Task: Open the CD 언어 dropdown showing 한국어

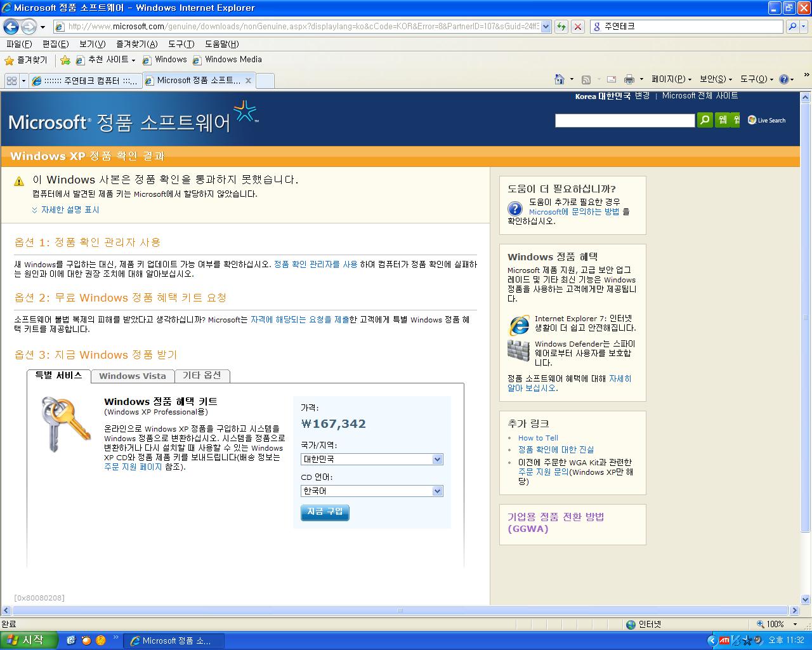Action: (372, 491)
